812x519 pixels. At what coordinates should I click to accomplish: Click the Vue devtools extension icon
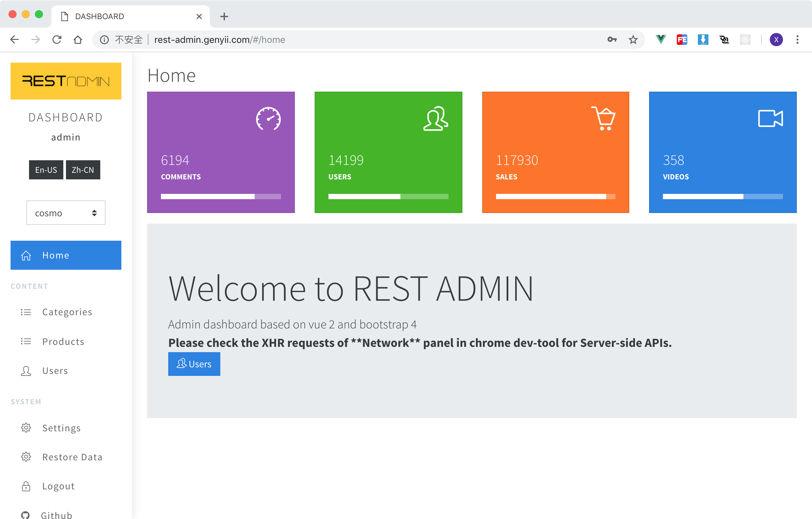661,40
